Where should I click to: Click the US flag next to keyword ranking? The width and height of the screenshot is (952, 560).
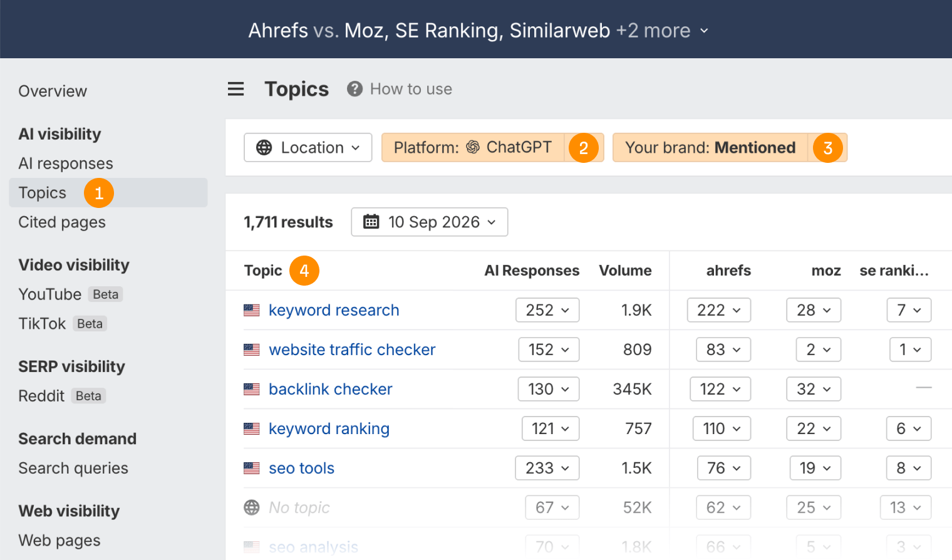tap(252, 428)
